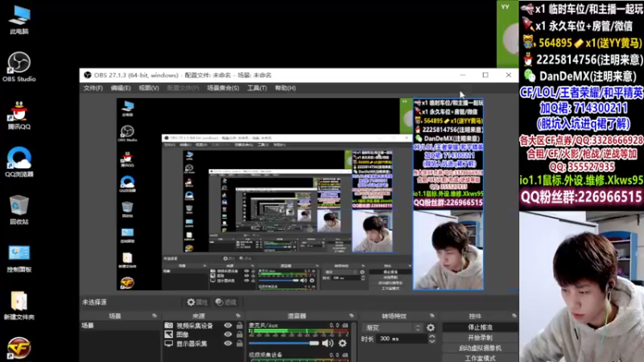Click 显示器采集 source monitor icon
This screenshot has width=644, height=362.
169,343
